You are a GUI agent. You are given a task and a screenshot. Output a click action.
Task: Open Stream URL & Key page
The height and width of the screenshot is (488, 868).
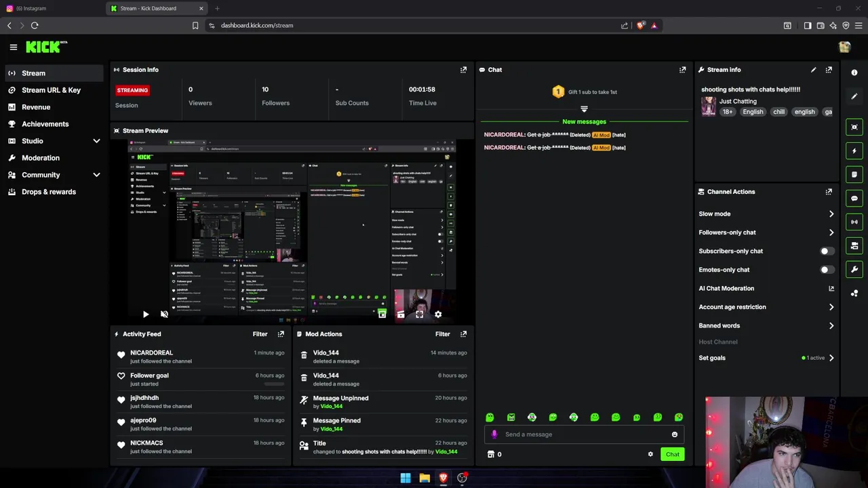[x=56, y=90]
